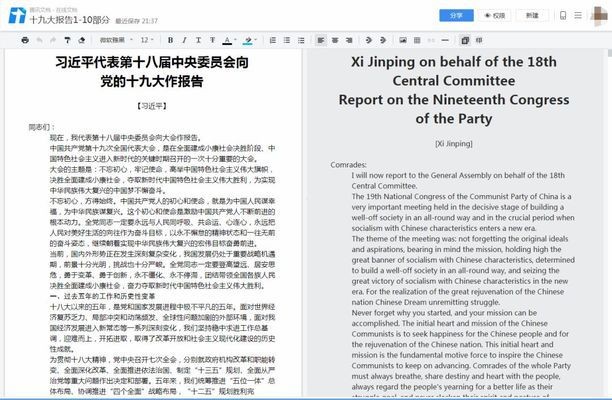
Task: Toggle the side-by-side translation view icon
Action: (465, 40)
